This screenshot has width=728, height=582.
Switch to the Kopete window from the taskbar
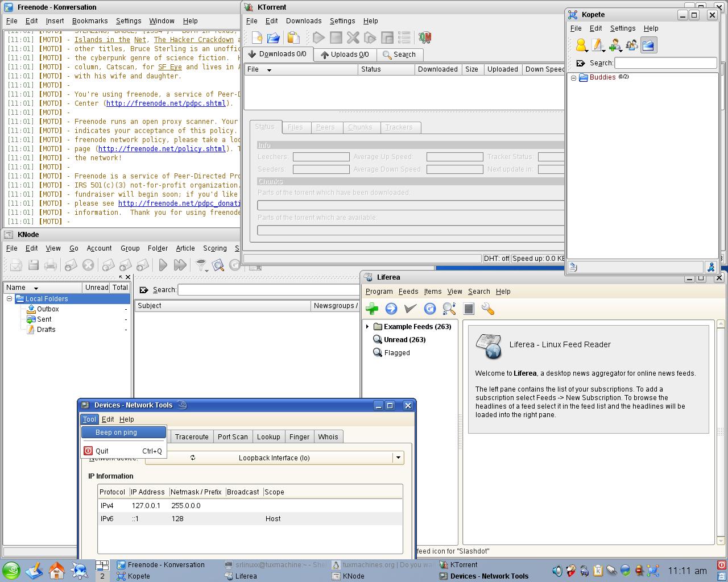click(x=133, y=576)
